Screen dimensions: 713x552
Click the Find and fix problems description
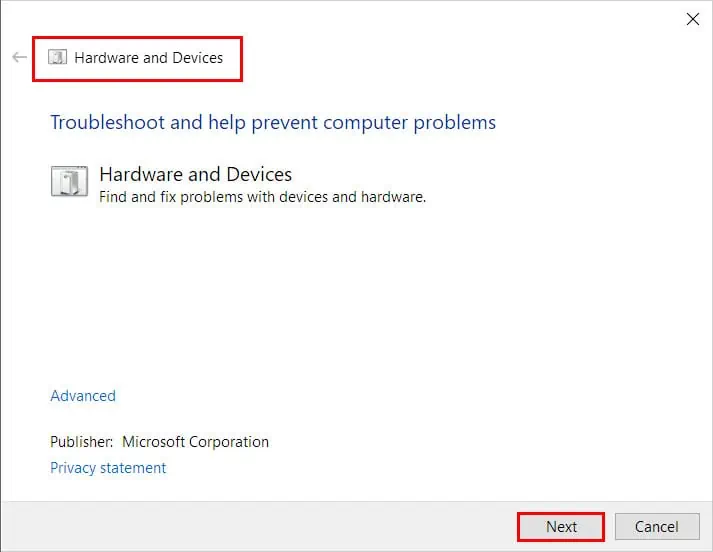tap(262, 197)
